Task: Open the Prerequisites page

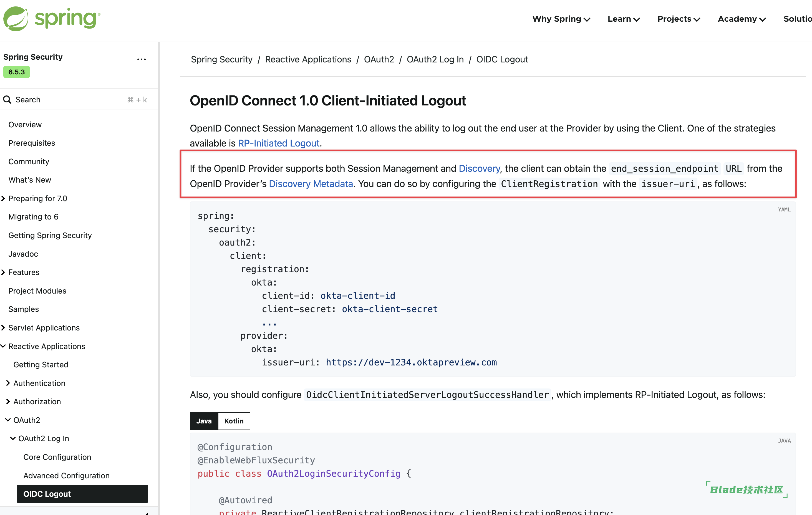Action: pos(32,143)
